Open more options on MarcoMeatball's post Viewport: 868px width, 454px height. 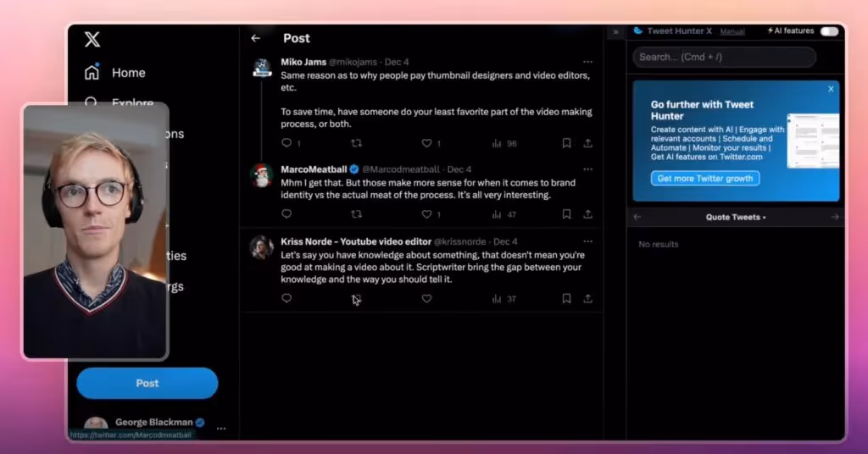[587, 169]
